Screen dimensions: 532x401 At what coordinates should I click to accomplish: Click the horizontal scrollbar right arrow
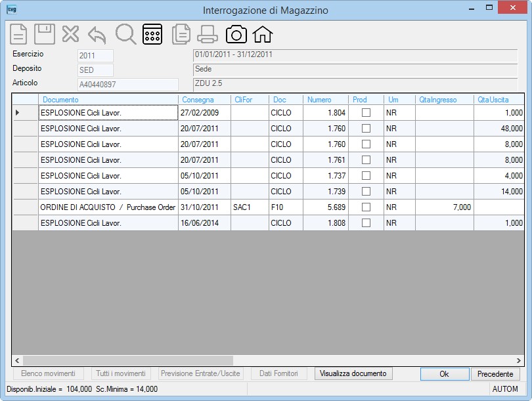518,360
